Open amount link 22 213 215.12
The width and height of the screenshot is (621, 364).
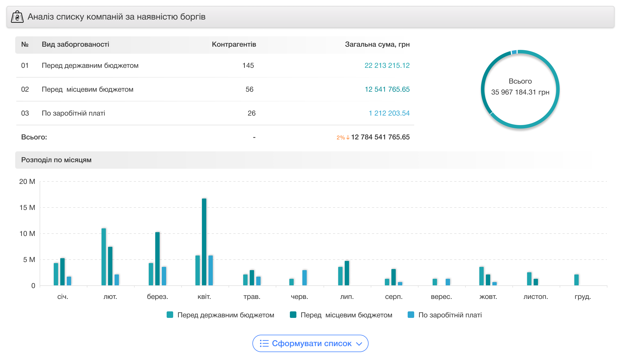point(387,65)
